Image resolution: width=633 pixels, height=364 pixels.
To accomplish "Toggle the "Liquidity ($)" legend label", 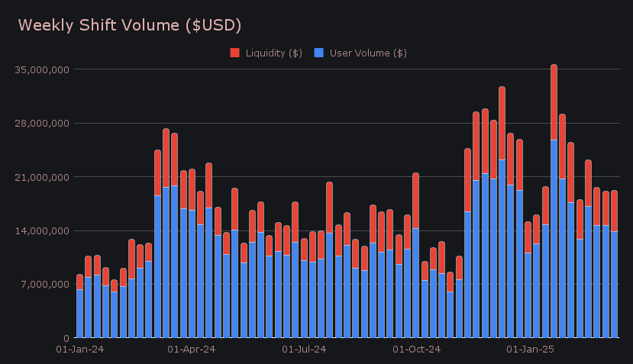I will [273, 53].
